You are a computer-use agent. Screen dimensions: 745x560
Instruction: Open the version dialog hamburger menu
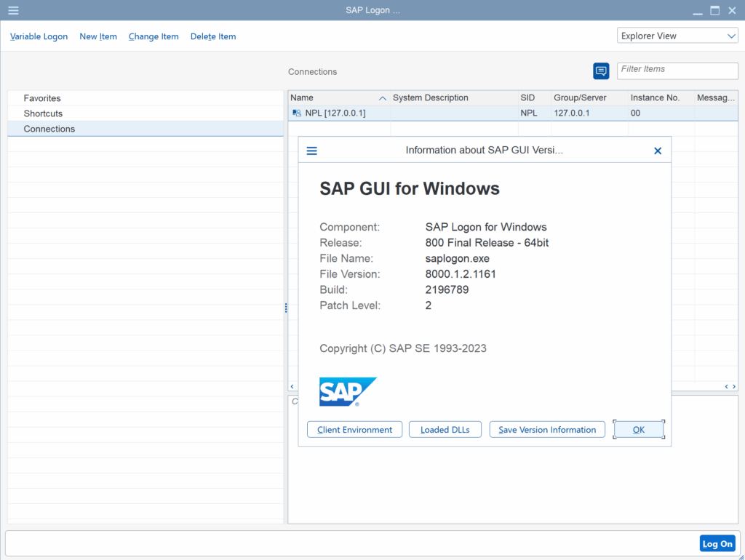tap(311, 151)
